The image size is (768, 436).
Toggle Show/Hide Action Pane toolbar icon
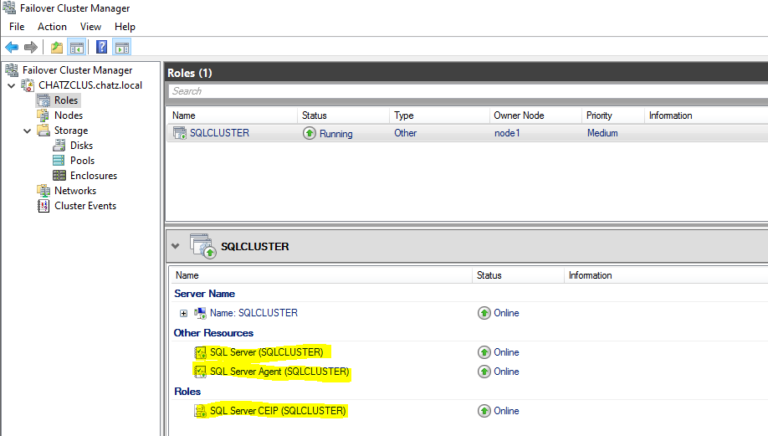click(x=121, y=47)
